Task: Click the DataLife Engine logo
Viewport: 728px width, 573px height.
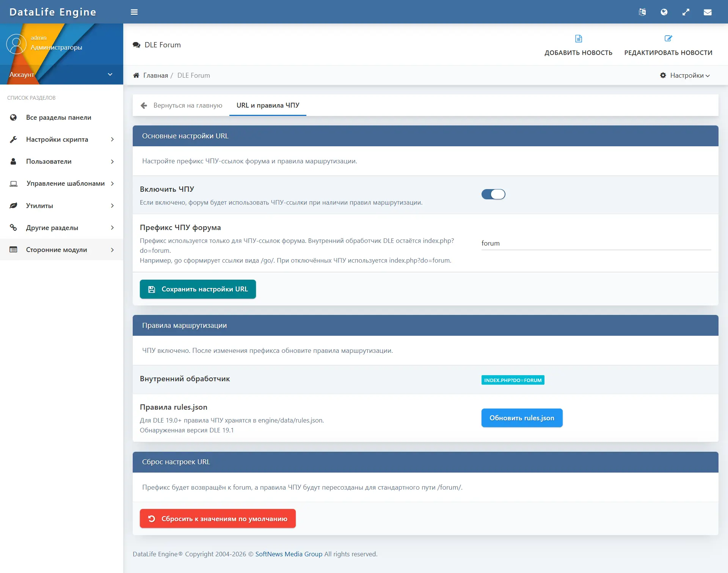Action: pos(53,12)
